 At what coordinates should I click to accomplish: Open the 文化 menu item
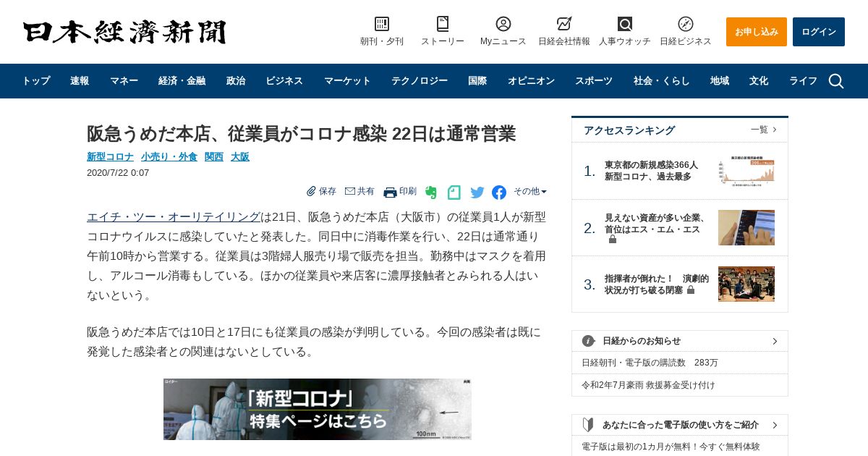[759, 81]
